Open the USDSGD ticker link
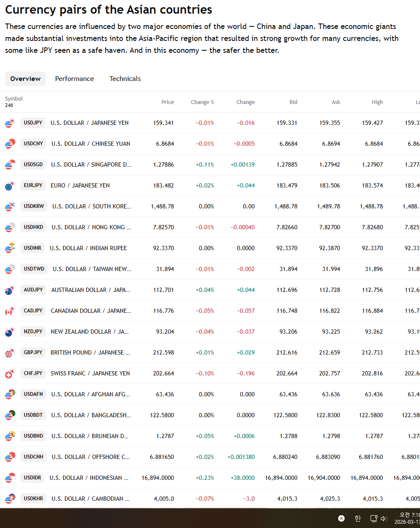420x528 pixels. (x=33, y=164)
